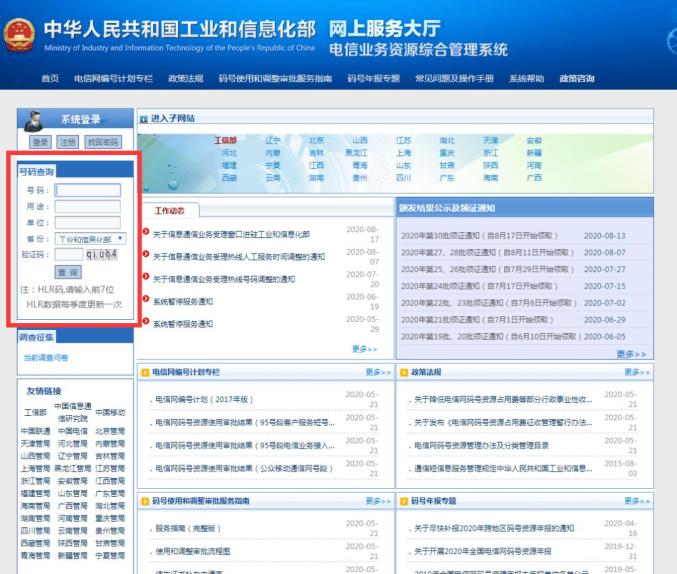This screenshot has width=677, height=574.
Task: Open the 北京 sub-site link
Action: pos(316,140)
